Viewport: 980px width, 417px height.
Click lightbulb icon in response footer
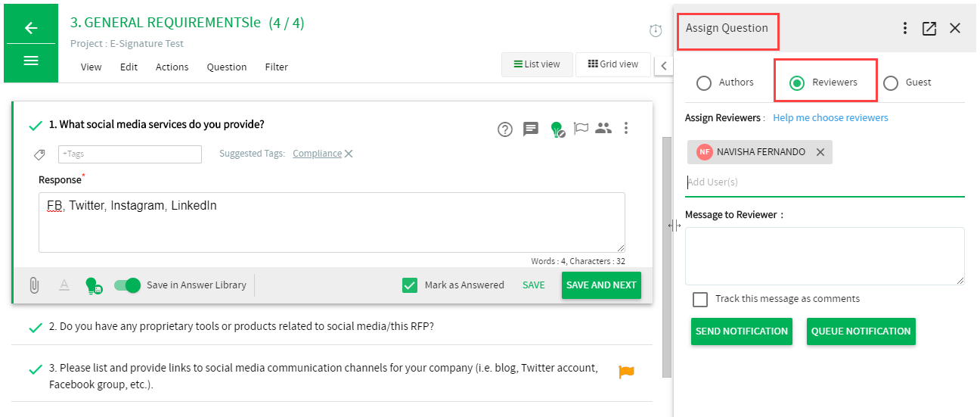tap(93, 286)
